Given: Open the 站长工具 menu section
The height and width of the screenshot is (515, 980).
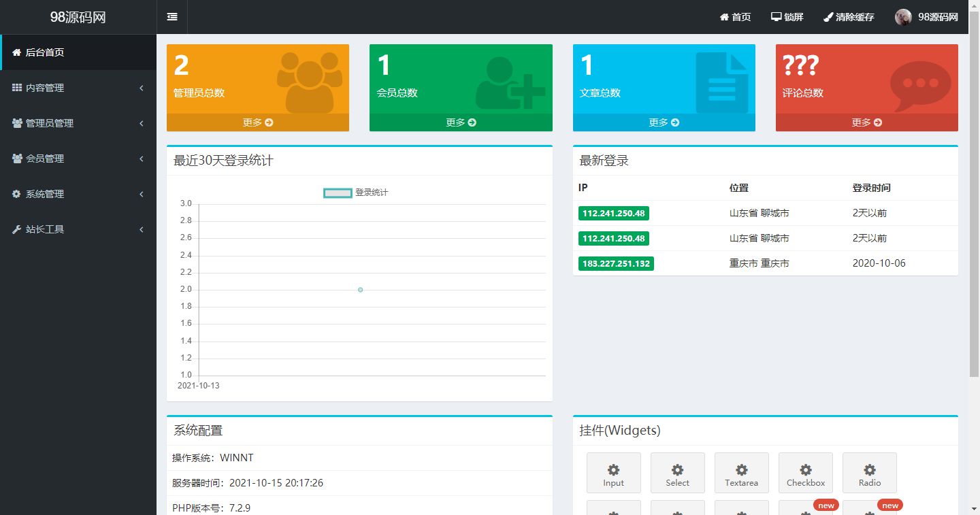Looking at the screenshot, I should click(x=78, y=229).
